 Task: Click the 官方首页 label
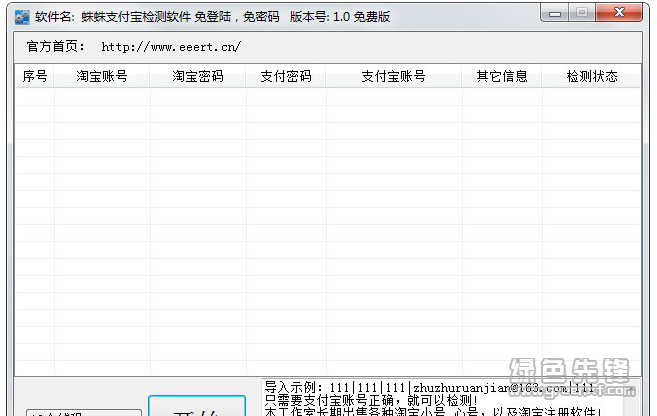56,47
